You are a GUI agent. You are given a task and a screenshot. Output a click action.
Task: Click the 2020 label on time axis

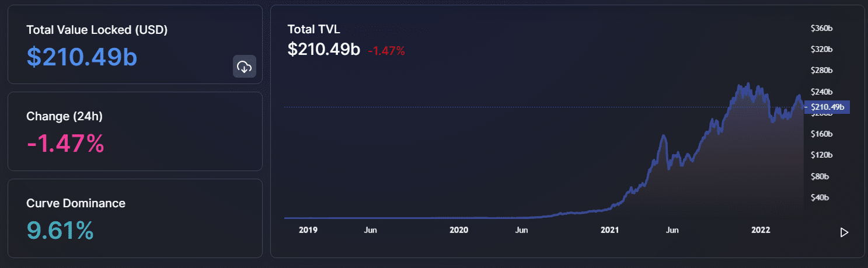pyautogui.click(x=459, y=230)
